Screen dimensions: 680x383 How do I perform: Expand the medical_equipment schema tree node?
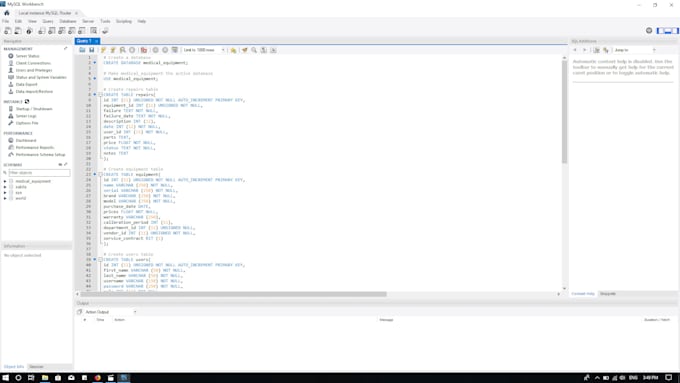tap(5, 181)
